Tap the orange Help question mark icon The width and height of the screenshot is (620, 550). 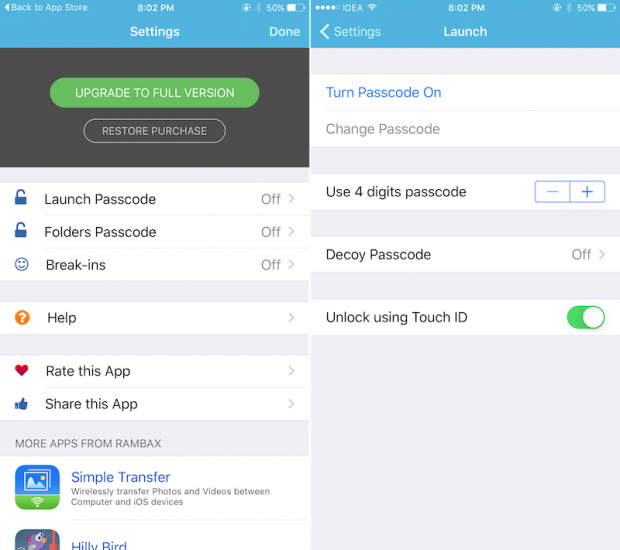(22, 318)
